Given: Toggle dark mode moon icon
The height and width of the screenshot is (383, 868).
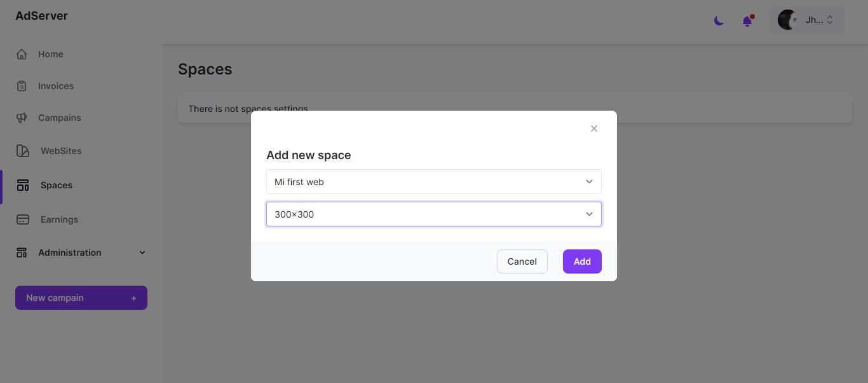Looking at the screenshot, I should 719,21.
